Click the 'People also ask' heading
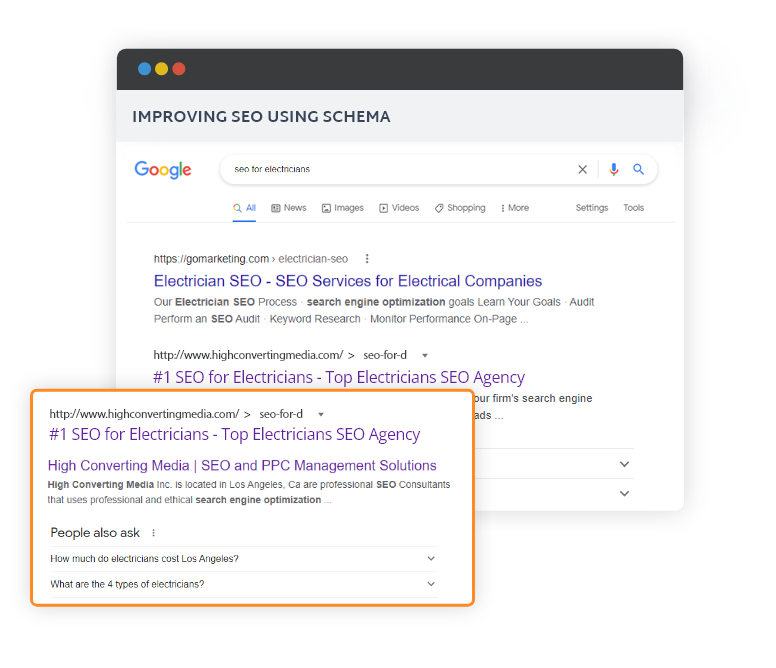The height and width of the screenshot is (668, 776). click(x=95, y=532)
